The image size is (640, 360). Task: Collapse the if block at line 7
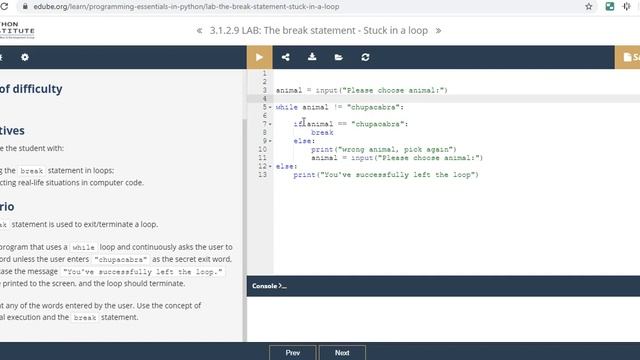click(x=270, y=124)
